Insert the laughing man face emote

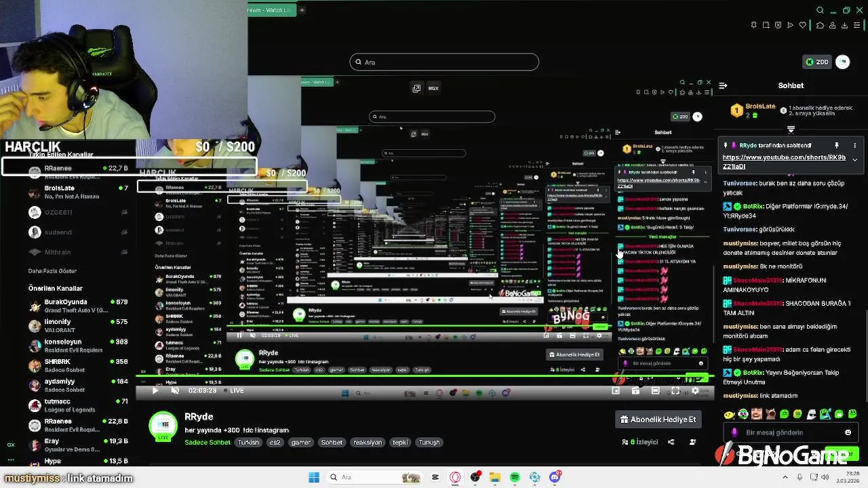point(757,414)
